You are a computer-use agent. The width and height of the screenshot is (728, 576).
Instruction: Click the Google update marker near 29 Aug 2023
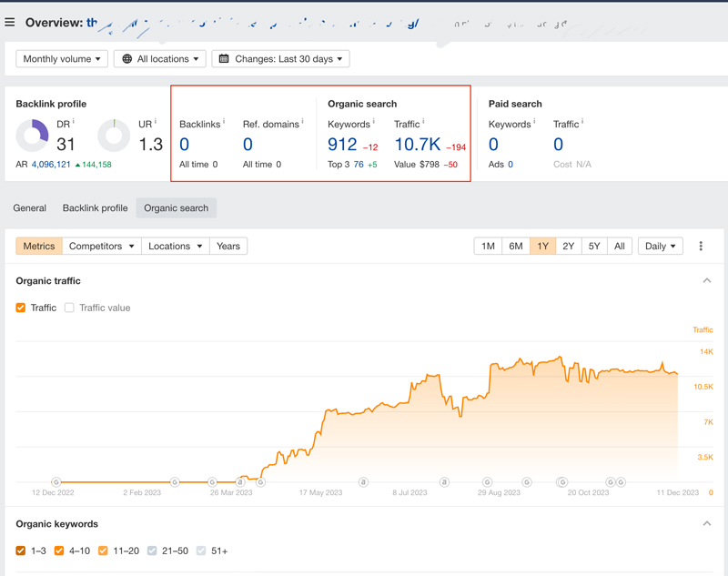click(x=487, y=482)
